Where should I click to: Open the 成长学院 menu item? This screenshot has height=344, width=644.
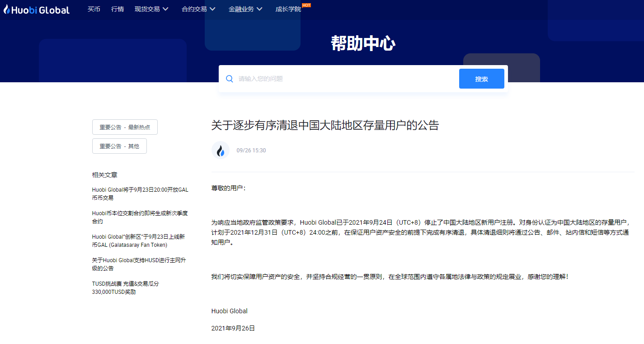click(288, 9)
